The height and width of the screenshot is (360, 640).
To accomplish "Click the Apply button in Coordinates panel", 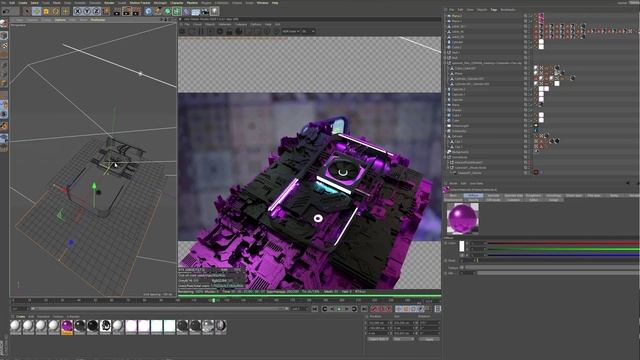I will pyautogui.click(x=430, y=339).
